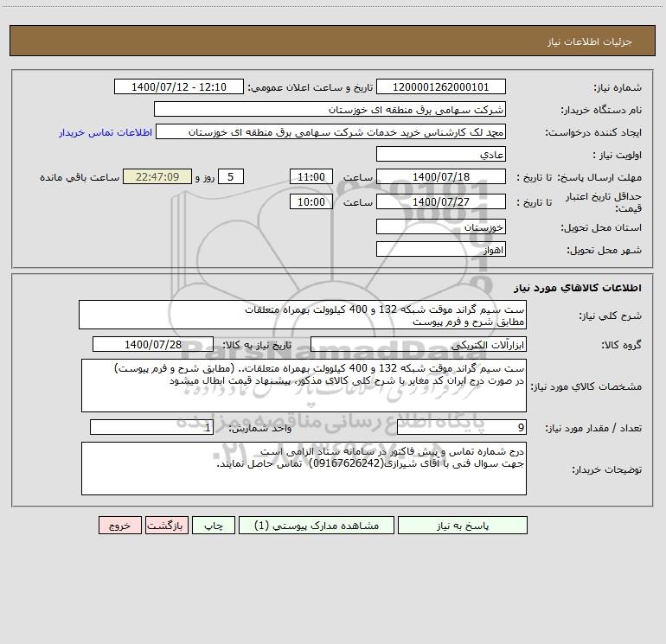Open the اطلاعات تماس خریدار link

click(106, 132)
